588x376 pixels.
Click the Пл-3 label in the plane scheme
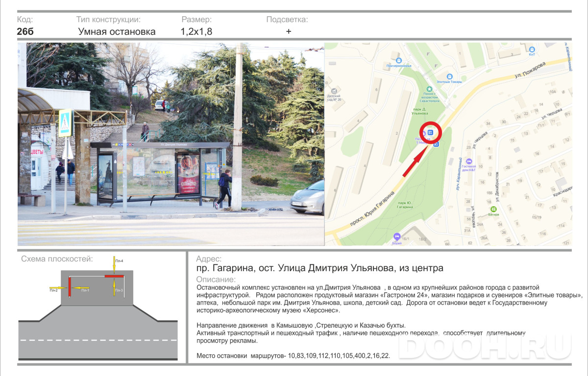(119, 291)
